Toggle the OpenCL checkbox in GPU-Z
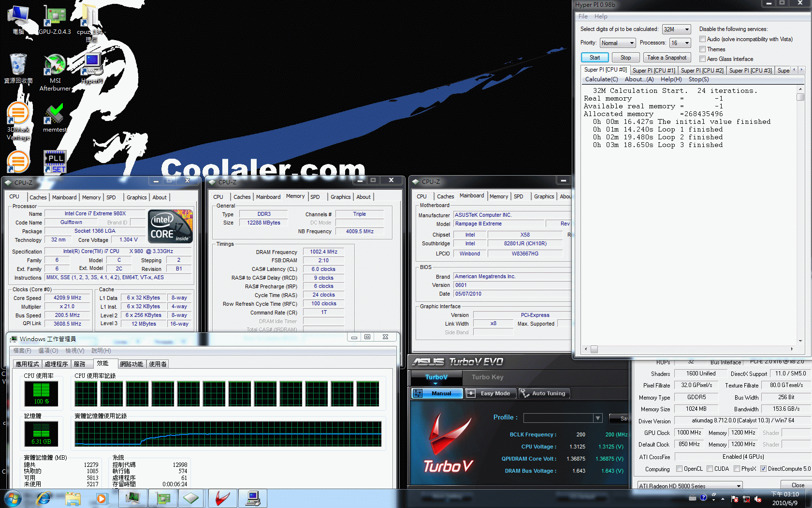Viewport: 812px width, 508px height. pyautogui.click(x=679, y=469)
